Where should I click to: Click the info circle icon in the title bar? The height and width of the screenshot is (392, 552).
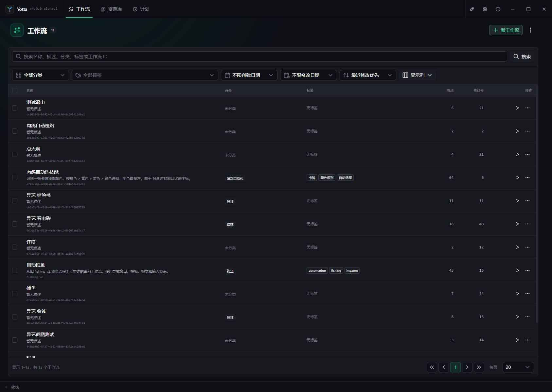pyautogui.click(x=498, y=9)
